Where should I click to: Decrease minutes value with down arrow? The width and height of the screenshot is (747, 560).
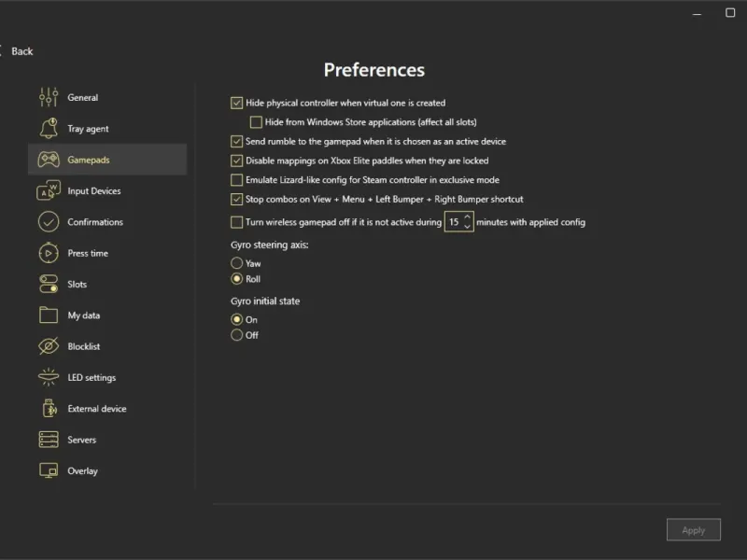click(x=468, y=227)
